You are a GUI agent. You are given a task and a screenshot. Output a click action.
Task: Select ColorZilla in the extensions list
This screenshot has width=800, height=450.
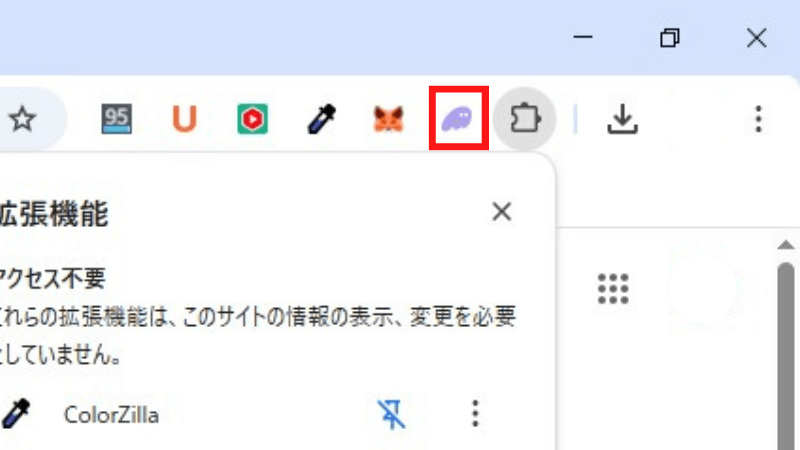click(x=111, y=415)
